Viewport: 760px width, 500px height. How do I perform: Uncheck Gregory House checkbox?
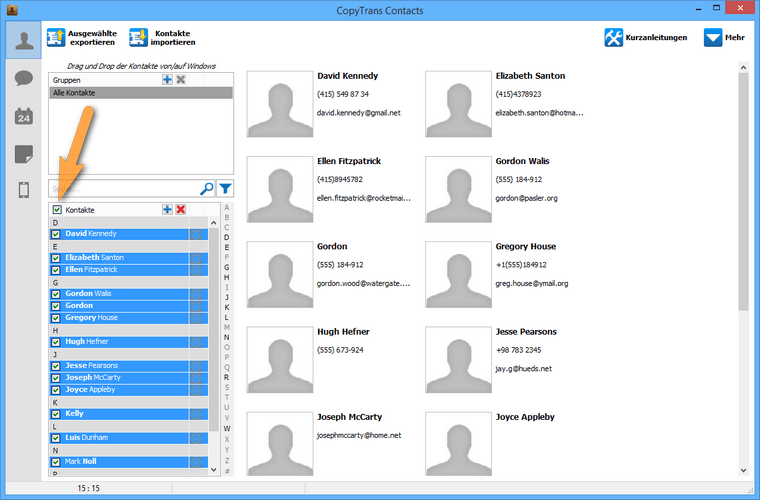[56, 318]
